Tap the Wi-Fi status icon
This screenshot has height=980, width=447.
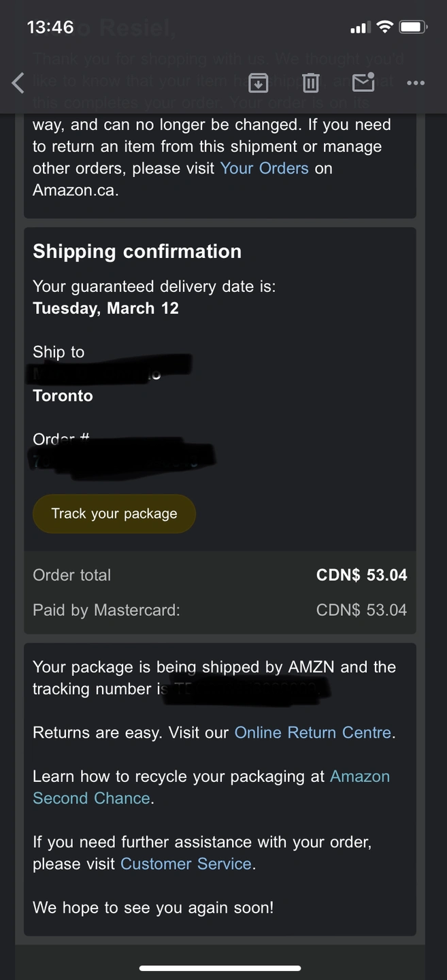[x=385, y=27]
